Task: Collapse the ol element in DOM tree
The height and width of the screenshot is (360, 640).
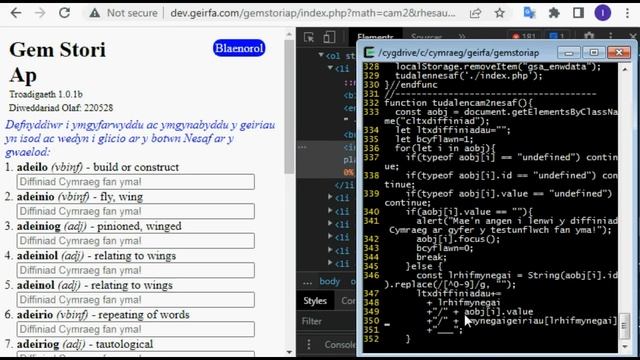Action: (321, 55)
